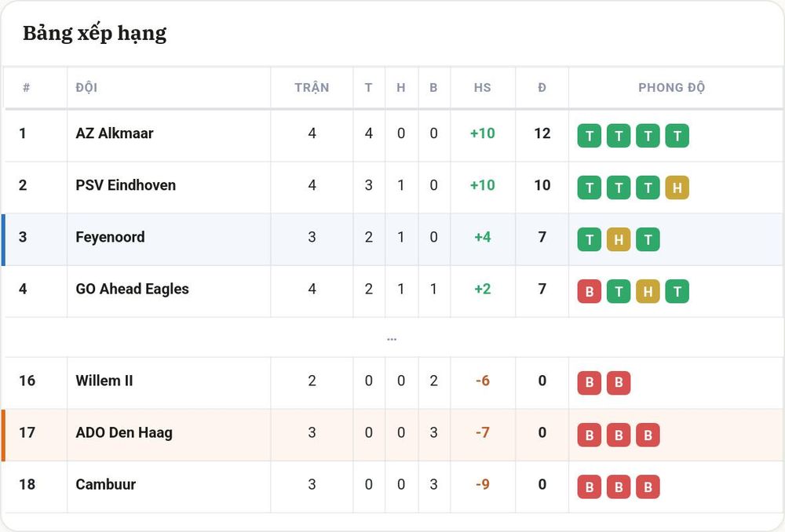The width and height of the screenshot is (785, 532).
Task: Click ADO Den Haag's last red B badge
Action: tap(648, 435)
